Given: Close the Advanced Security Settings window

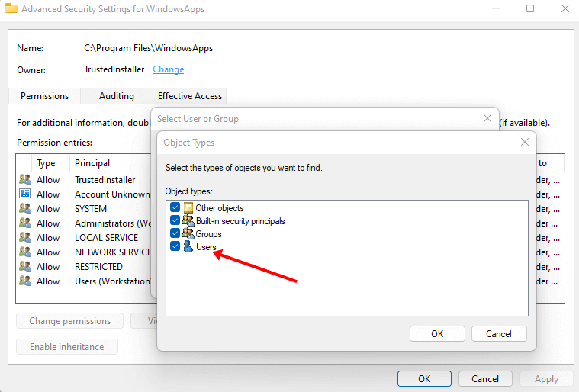Looking at the screenshot, I should coord(565,8).
